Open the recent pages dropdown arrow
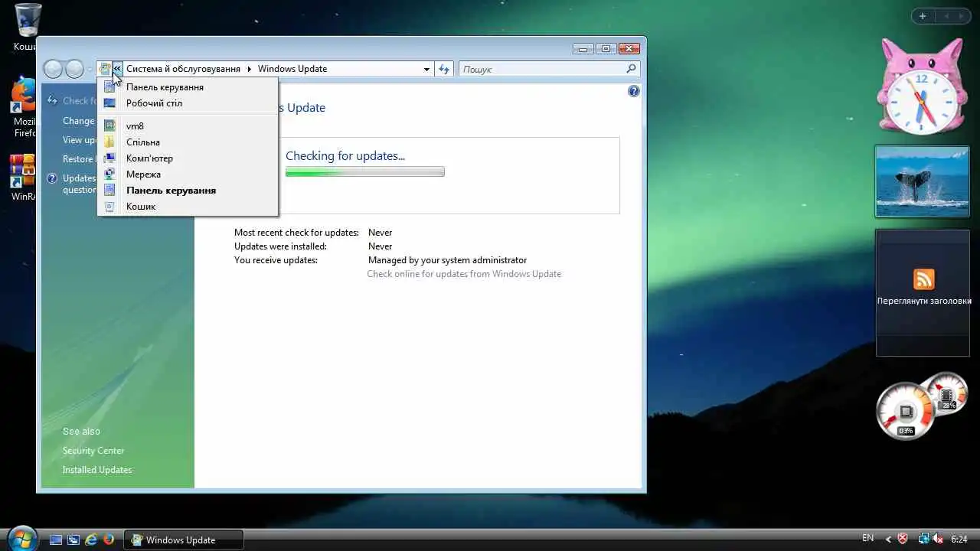Image resolution: width=980 pixels, height=551 pixels. point(90,70)
